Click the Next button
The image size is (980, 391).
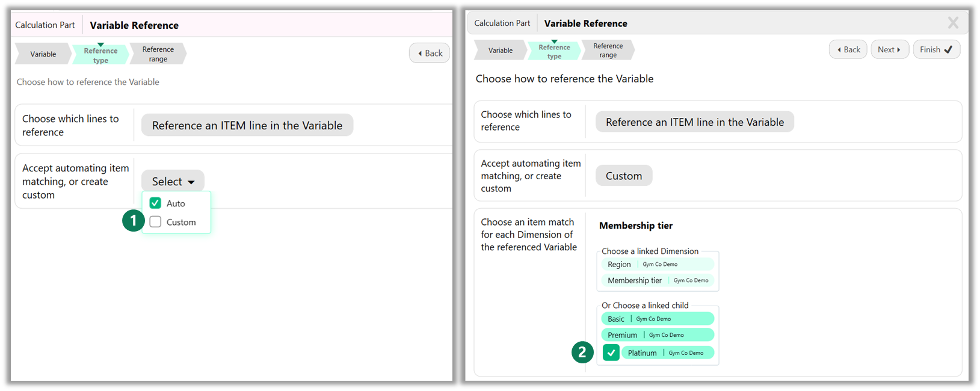click(x=890, y=49)
